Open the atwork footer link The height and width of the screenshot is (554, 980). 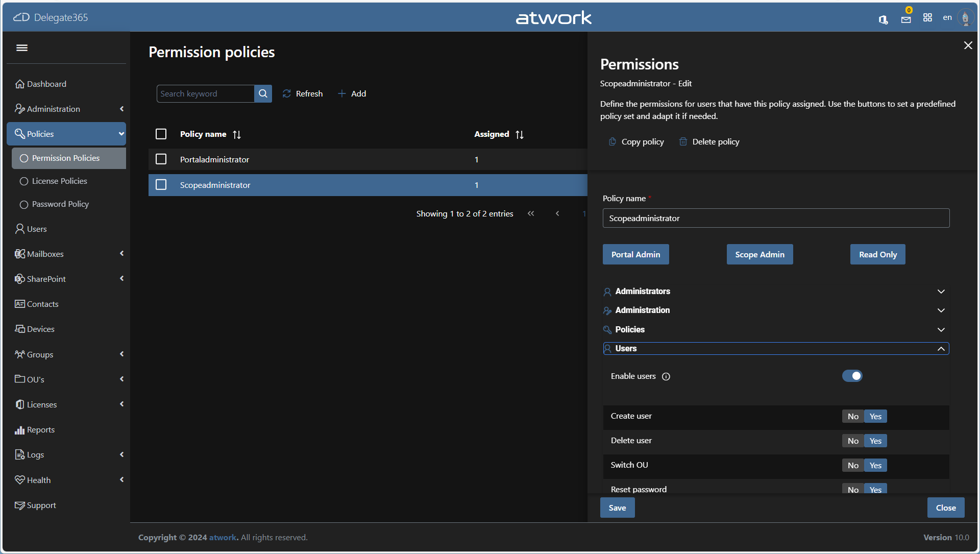pyautogui.click(x=224, y=537)
